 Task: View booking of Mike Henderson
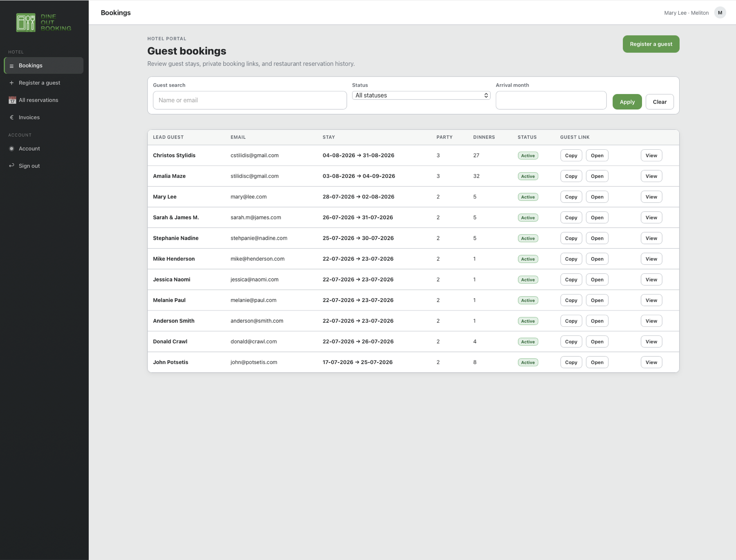pos(651,259)
